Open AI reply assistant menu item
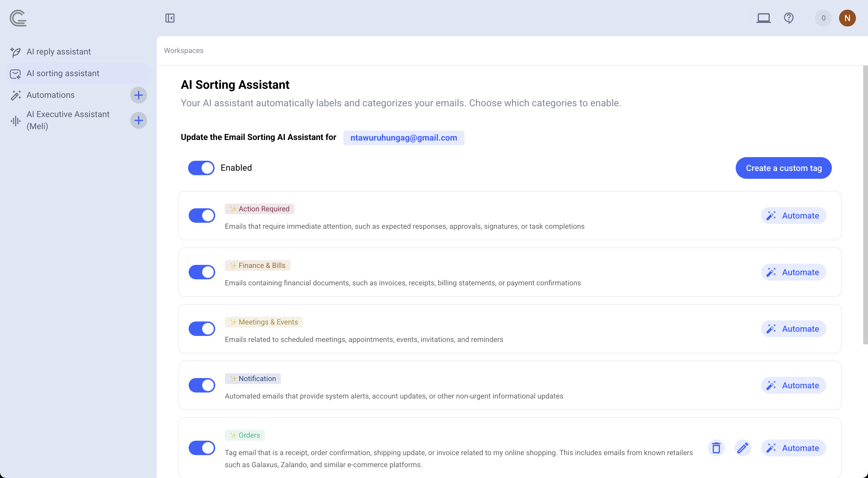The image size is (868, 478). tap(59, 52)
